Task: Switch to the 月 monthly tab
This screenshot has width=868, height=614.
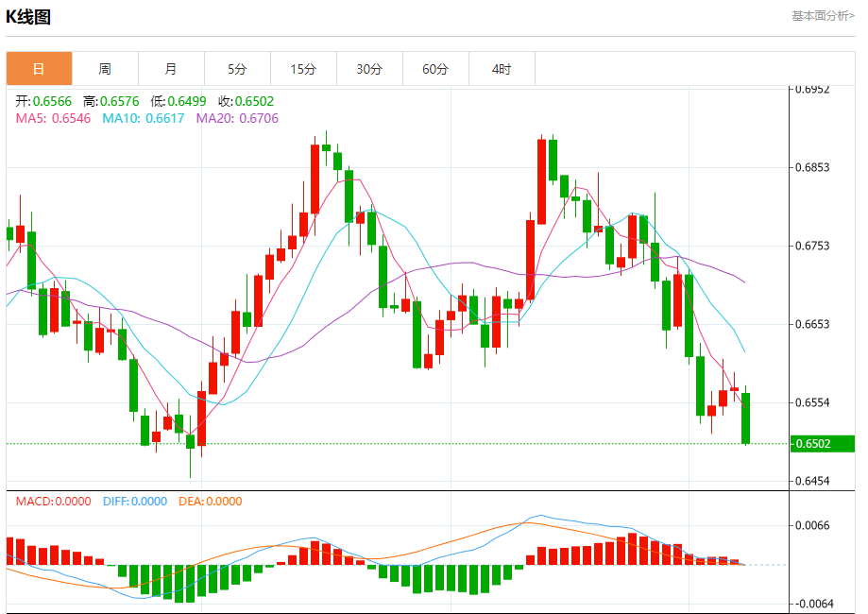Action: 171,69
